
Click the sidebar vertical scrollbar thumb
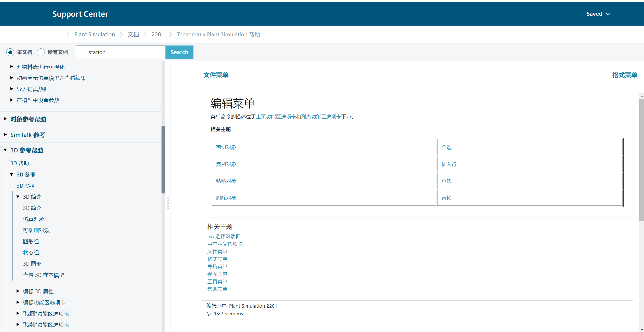[x=163, y=159]
